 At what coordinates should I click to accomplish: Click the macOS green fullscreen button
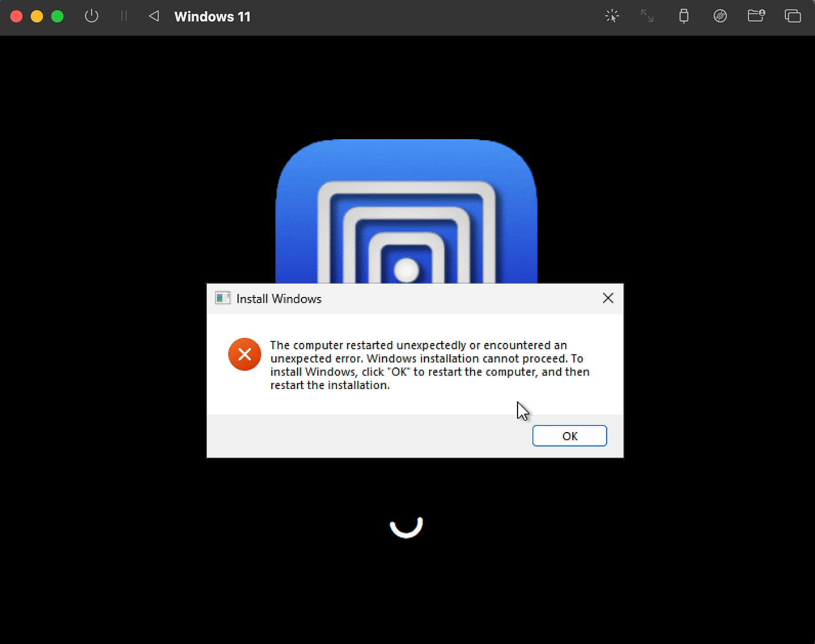pyautogui.click(x=57, y=16)
